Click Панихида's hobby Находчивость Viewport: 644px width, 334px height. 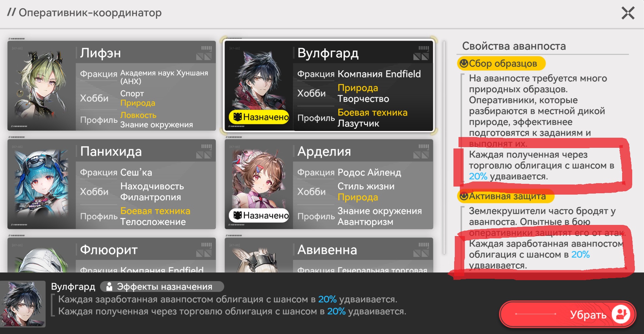coord(152,186)
